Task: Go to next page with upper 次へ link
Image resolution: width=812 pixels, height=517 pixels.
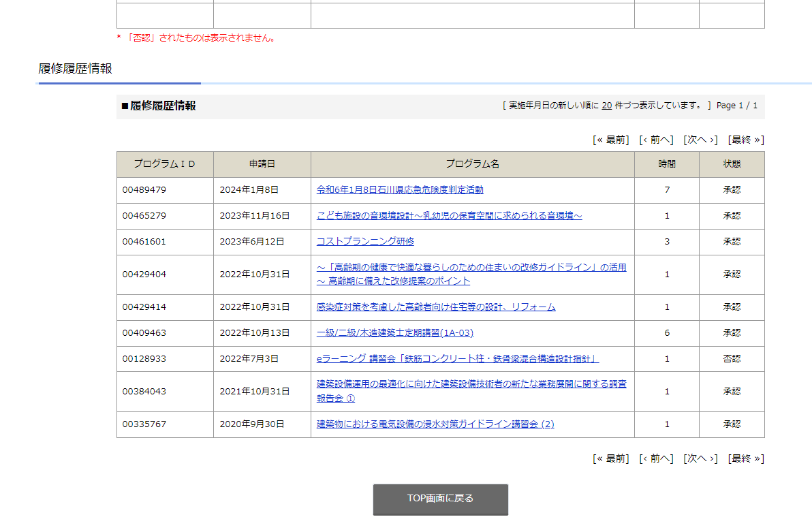Action: pos(701,140)
